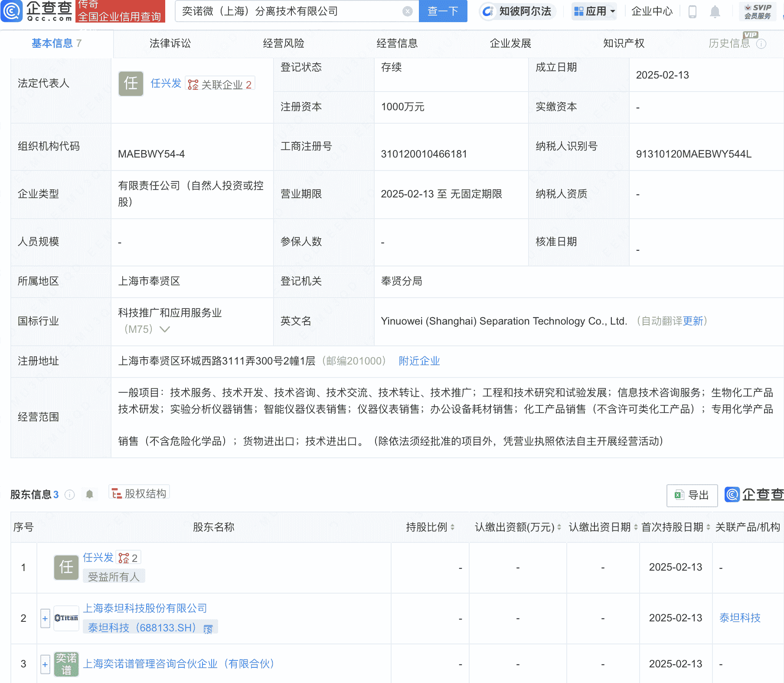This screenshot has height=683, width=784.
Task: Click the 查一下 search button
Action: coord(443,12)
